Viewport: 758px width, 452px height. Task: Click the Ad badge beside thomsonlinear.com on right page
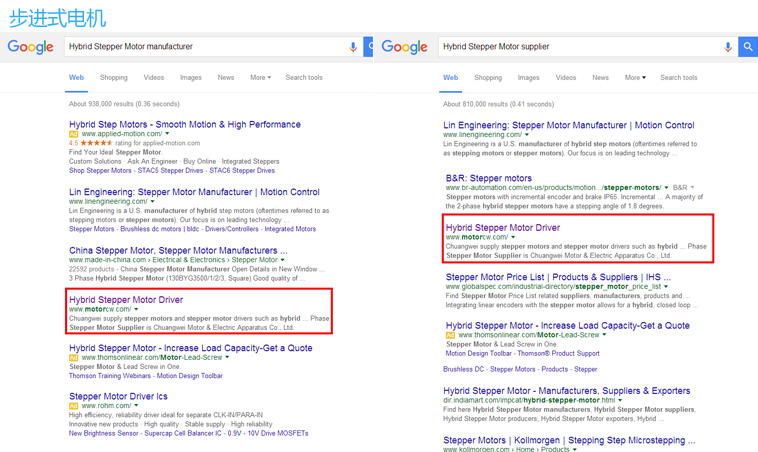click(450, 335)
